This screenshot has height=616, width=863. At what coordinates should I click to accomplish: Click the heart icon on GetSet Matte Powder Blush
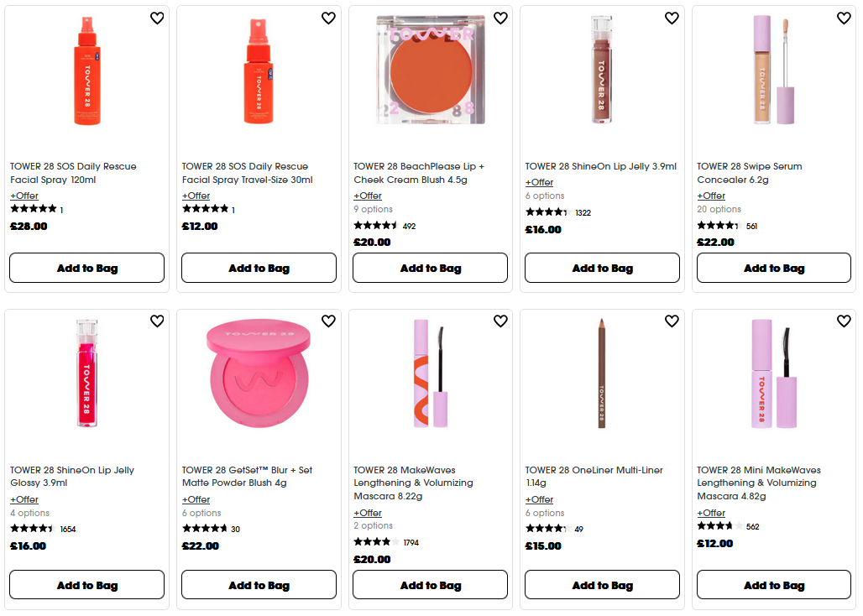click(328, 321)
